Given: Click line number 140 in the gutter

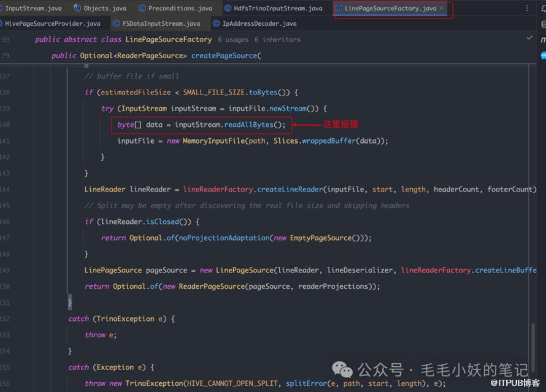Looking at the screenshot, I should 6,125.
